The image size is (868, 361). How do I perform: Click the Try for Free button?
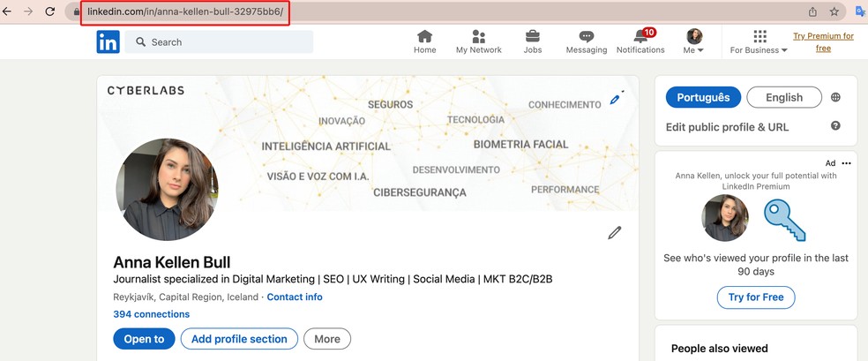[x=755, y=297]
